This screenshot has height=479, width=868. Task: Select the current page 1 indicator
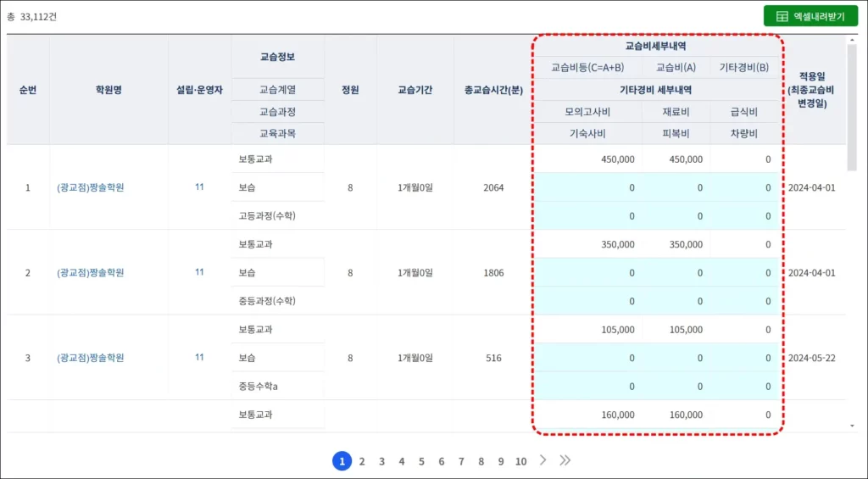tap(342, 460)
